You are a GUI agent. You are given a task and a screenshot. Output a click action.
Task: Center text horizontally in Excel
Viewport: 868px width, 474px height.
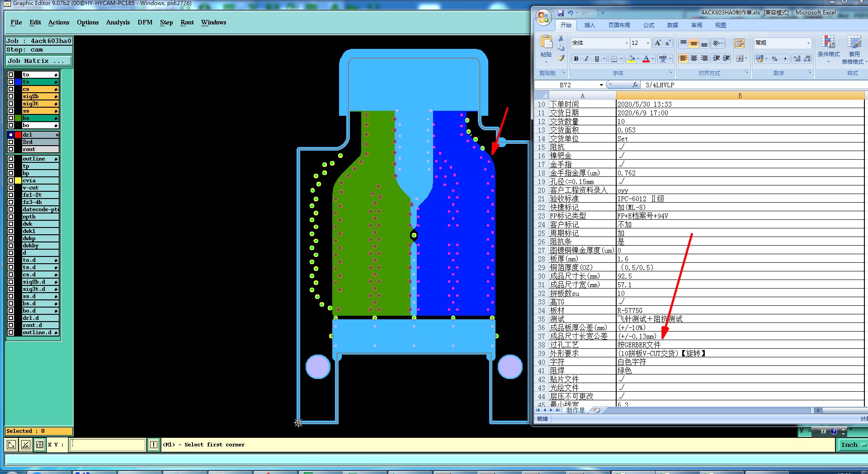coord(694,58)
